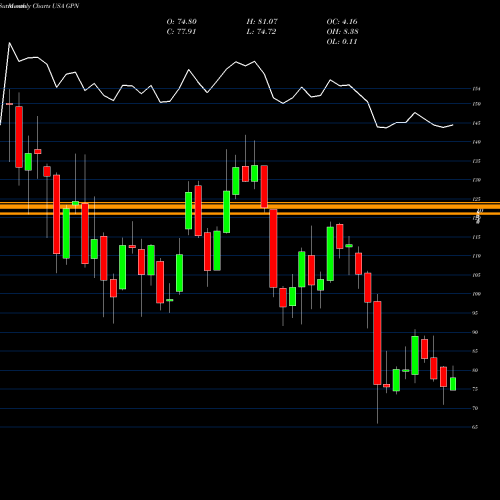Viewport: 500px width, 500px height.
Task: Select the 135 price axis label
Action: tap(476, 161)
